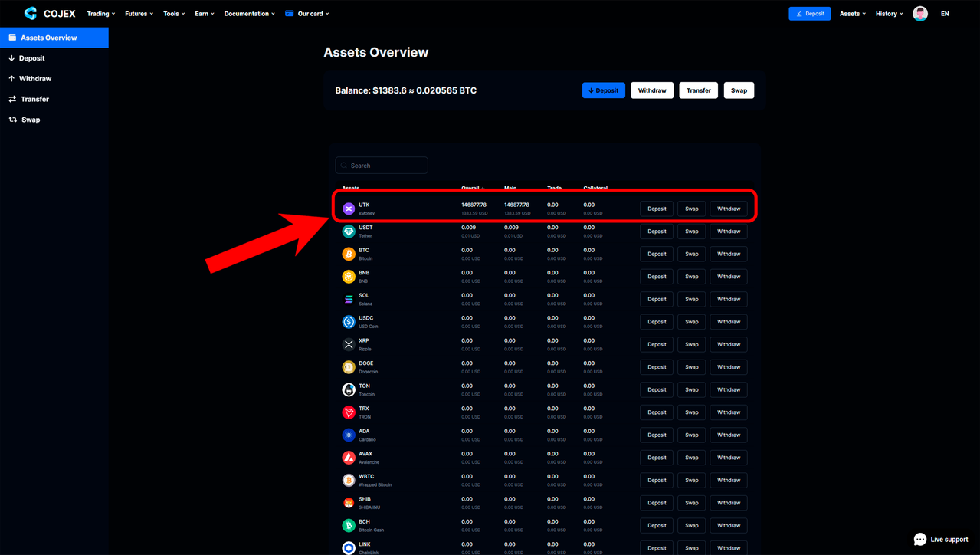Expand the Tools menu
Screen dimensions: 980x555
[x=174, y=14]
